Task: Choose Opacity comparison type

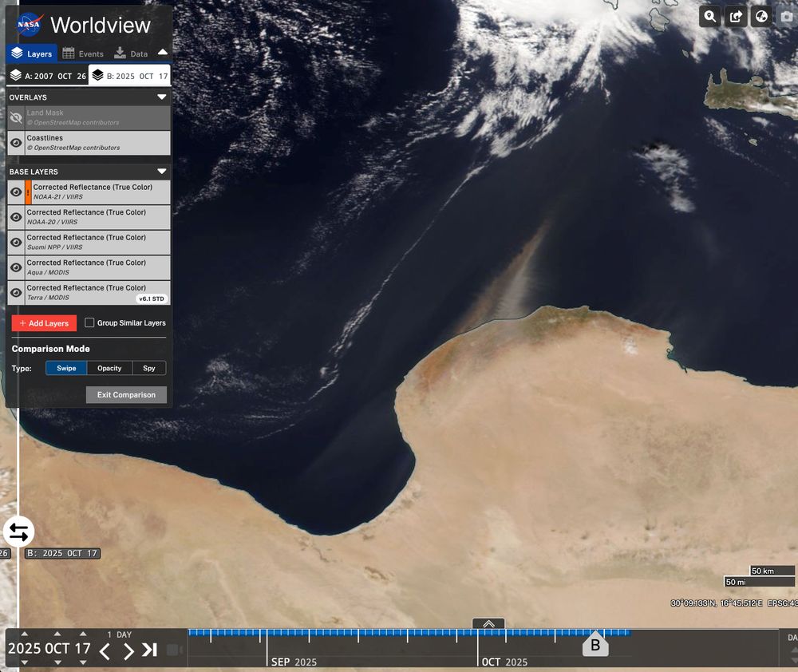Action: click(109, 368)
